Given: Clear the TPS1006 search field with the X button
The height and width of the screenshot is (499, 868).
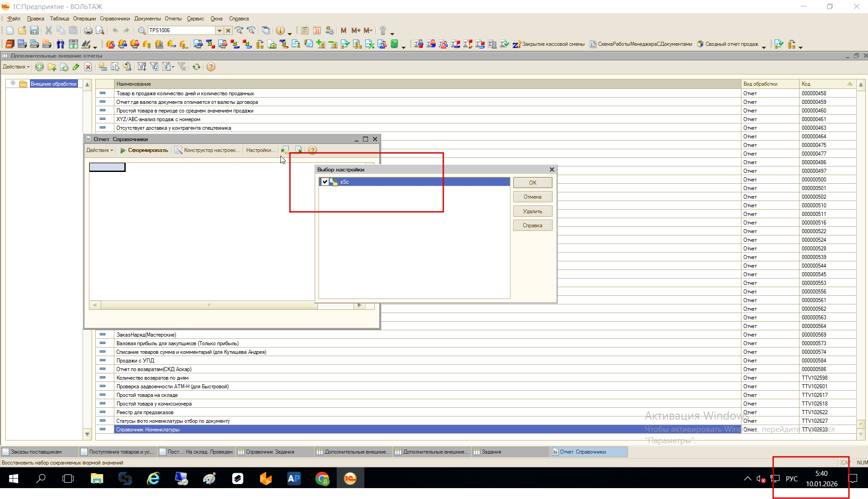Looking at the screenshot, I should click(x=228, y=30).
